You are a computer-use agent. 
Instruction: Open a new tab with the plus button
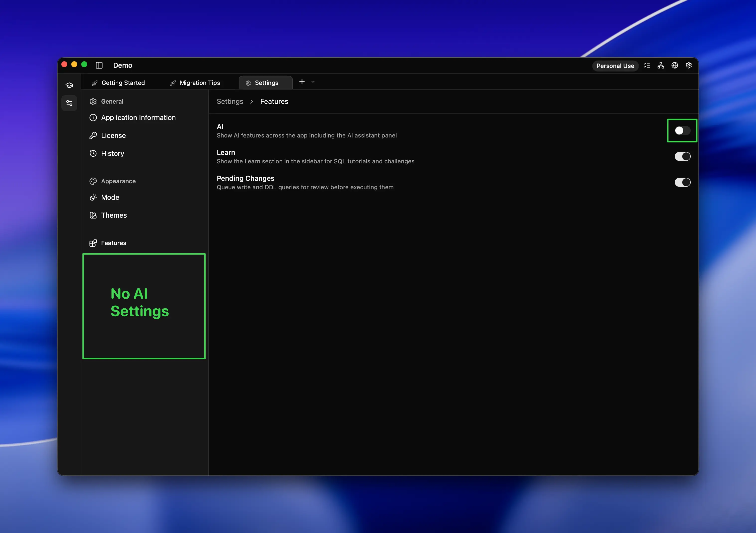tap(302, 82)
